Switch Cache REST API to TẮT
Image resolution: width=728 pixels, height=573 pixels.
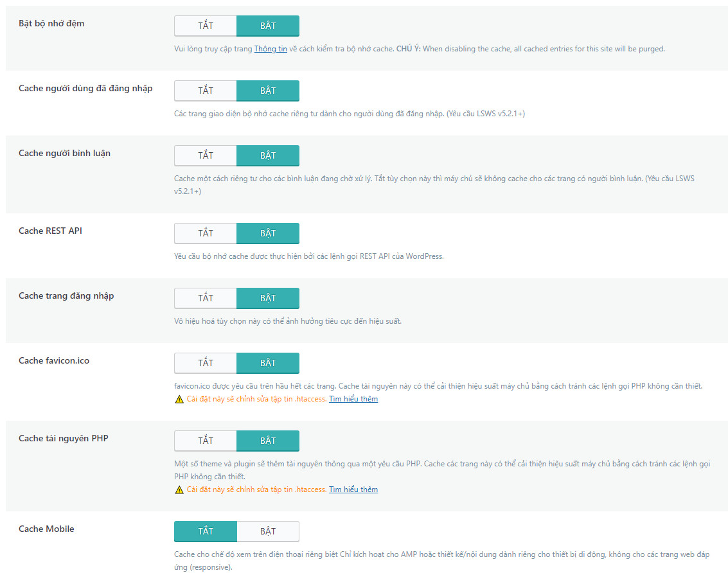(x=206, y=233)
